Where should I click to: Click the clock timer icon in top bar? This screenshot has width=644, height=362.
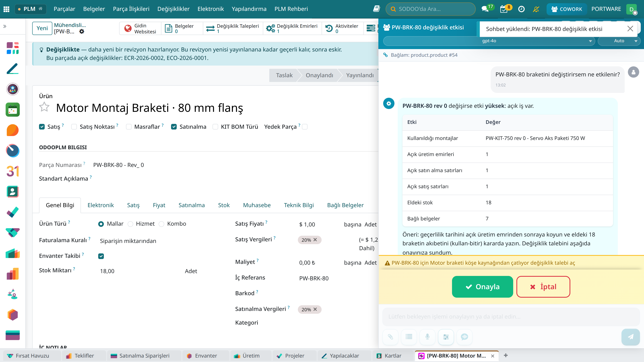point(521,9)
